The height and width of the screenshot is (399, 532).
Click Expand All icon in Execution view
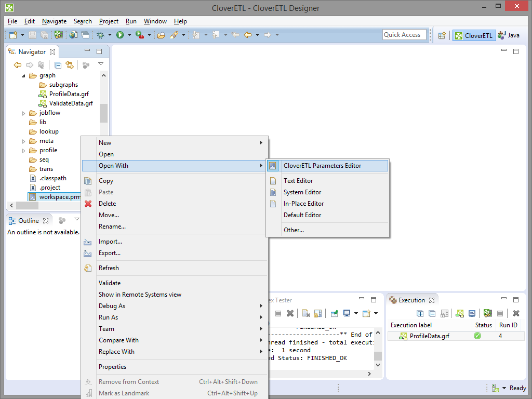(x=420, y=313)
